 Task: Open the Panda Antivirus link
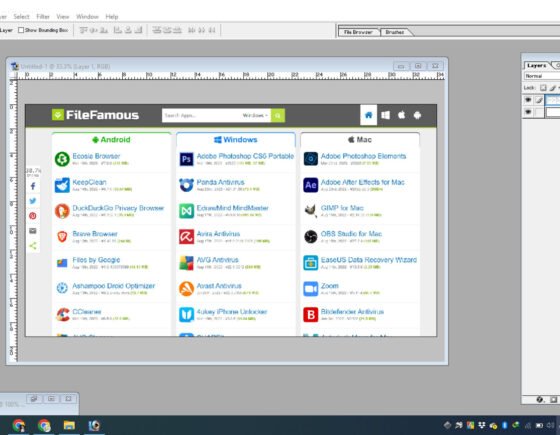pyautogui.click(x=220, y=182)
